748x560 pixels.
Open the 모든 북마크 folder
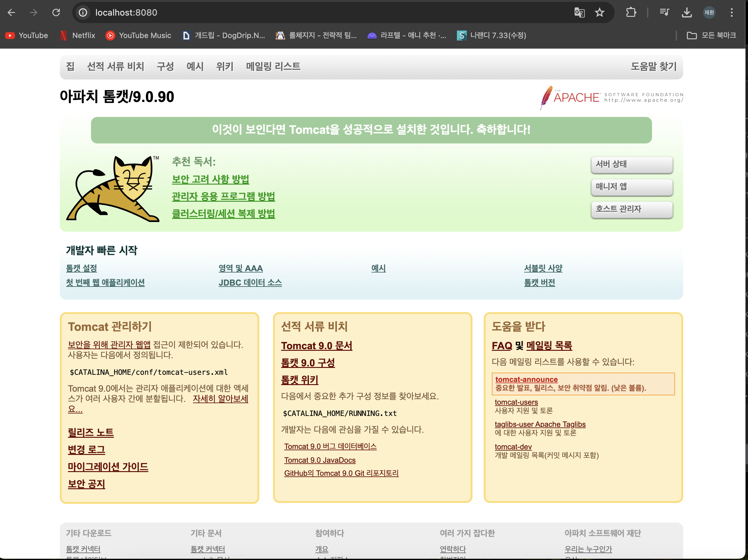pyautogui.click(x=712, y=35)
